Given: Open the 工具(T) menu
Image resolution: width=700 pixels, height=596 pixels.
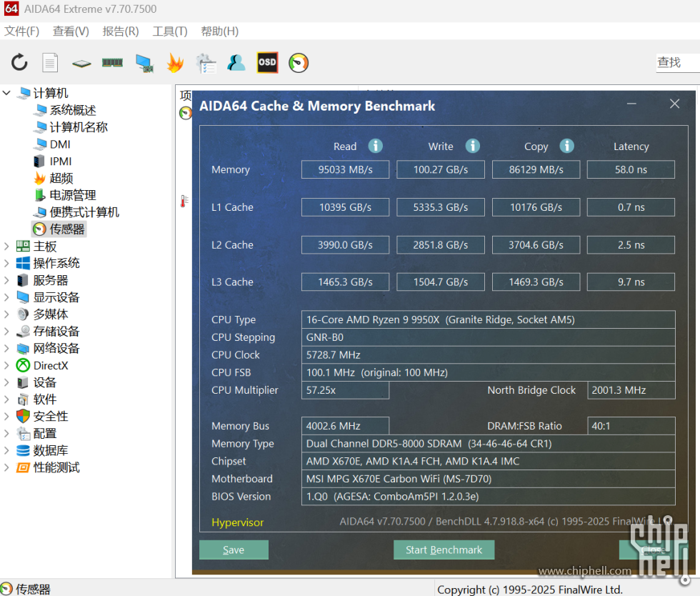Looking at the screenshot, I should coord(170,31).
